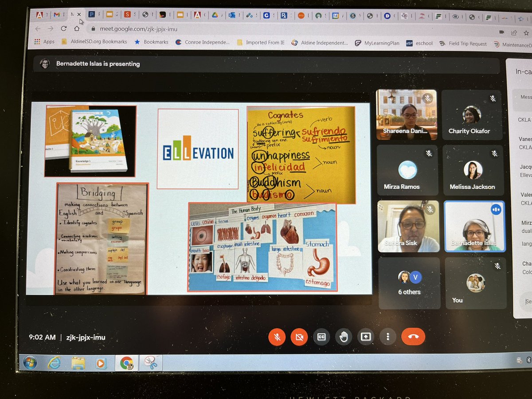Hang up with the red end call button
This screenshot has width=532, height=399.
[414, 336]
